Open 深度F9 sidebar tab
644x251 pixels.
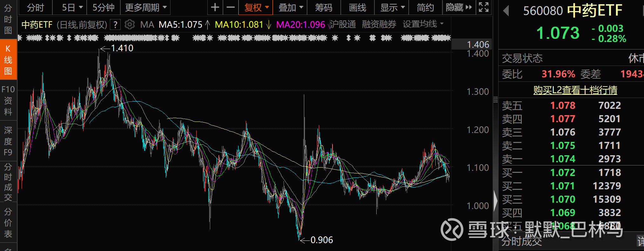8,141
